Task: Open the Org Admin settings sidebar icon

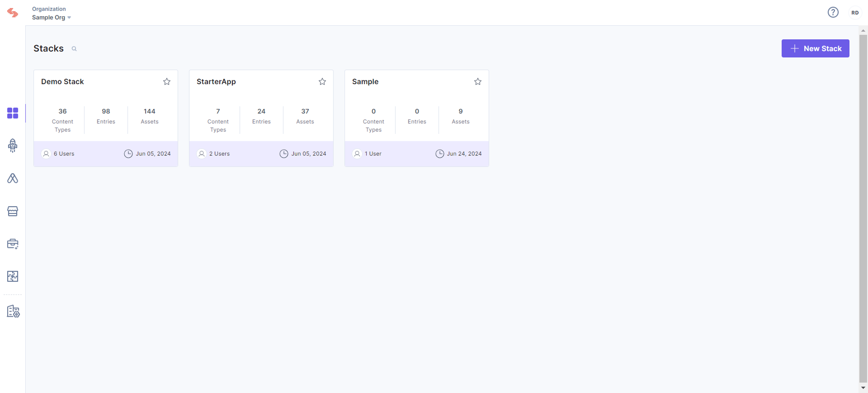Action: [x=13, y=311]
